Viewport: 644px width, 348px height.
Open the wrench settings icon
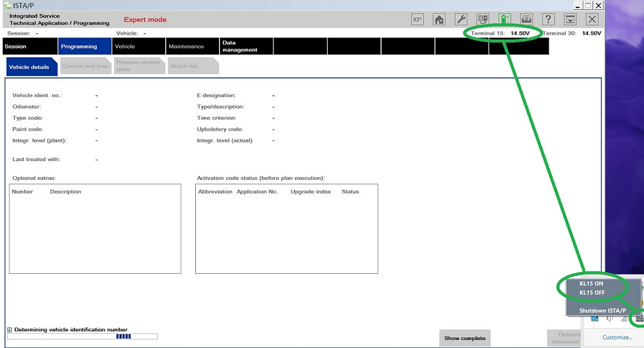click(461, 19)
